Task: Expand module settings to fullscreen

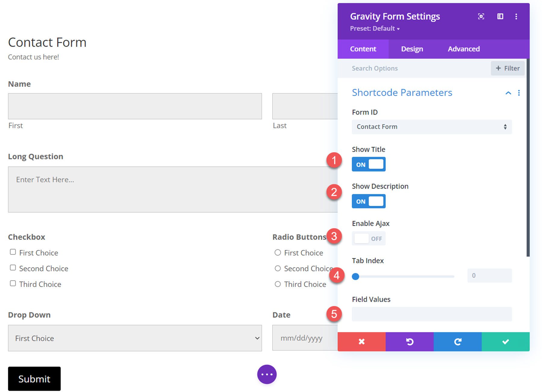Action: pyautogui.click(x=481, y=17)
